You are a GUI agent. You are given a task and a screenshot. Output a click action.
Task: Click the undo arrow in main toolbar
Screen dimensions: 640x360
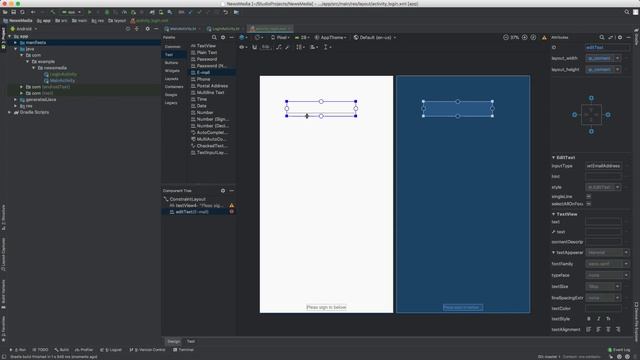click(225, 12)
